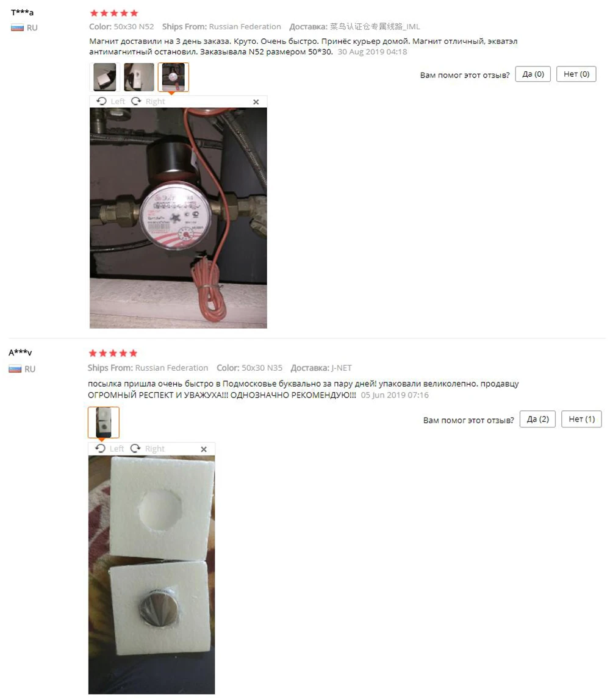Click the five-star rating of first review
The image size is (610, 700).
[114, 13]
